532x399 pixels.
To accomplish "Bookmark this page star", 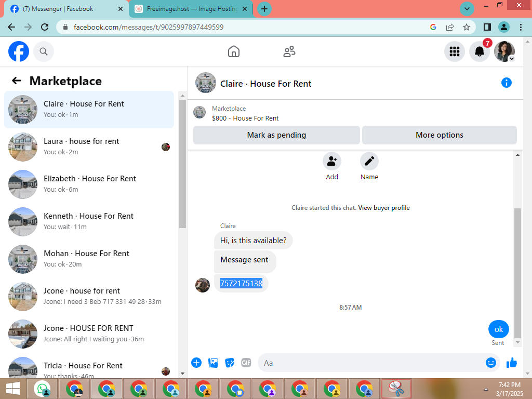I will click(x=467, y=27).
